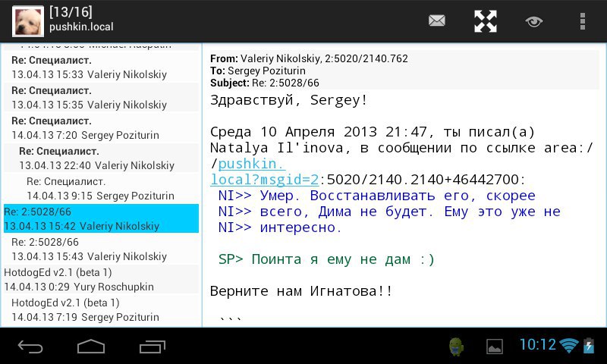This screenshot has height=364, width=607.
Task: Open message Re: Специалист. from 13.04.13 22:40
Action: (x=101, y=158)
